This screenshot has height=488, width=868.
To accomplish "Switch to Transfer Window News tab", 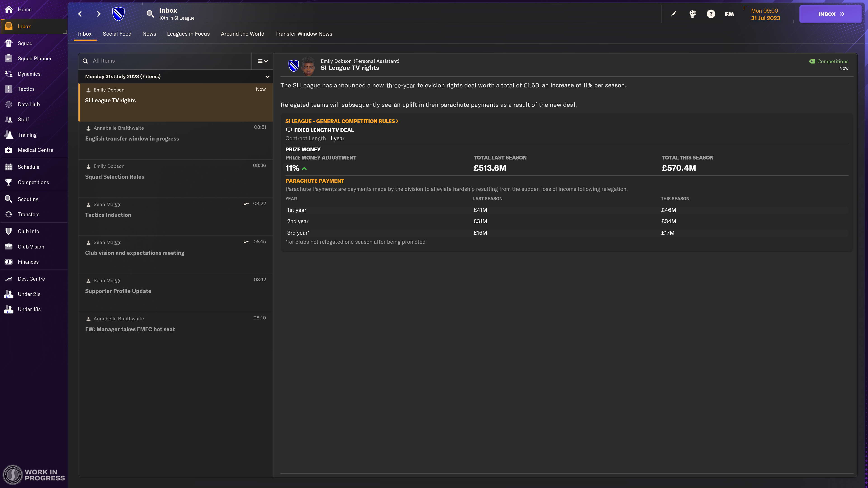I will coord(303,34).
